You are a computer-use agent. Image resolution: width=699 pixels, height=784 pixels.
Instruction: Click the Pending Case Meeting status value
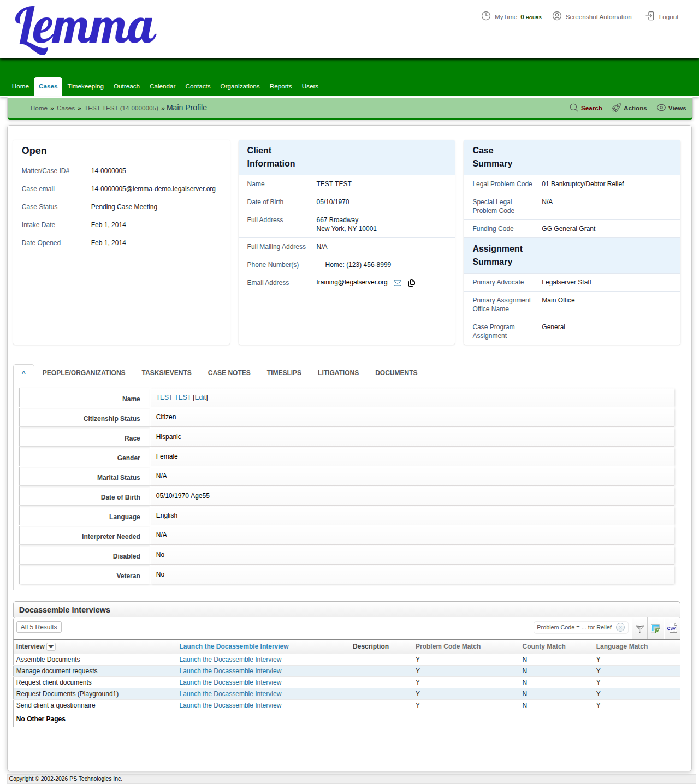coord(124,207)
